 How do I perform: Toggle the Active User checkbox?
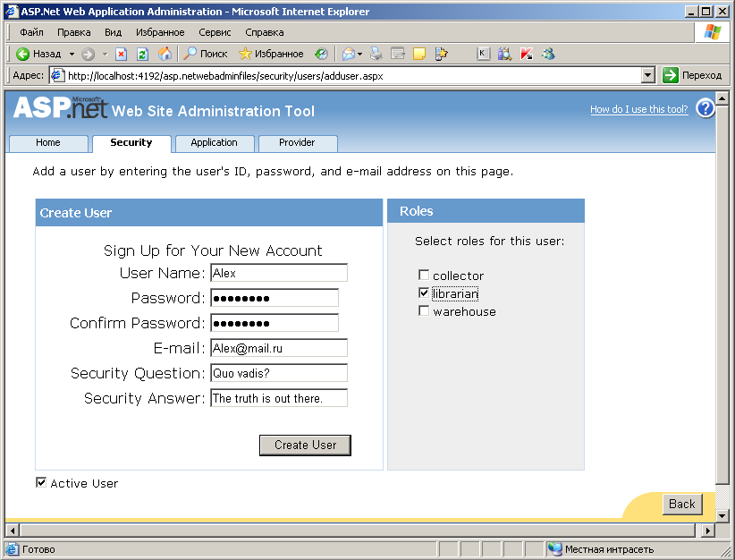tap(41, 482)
